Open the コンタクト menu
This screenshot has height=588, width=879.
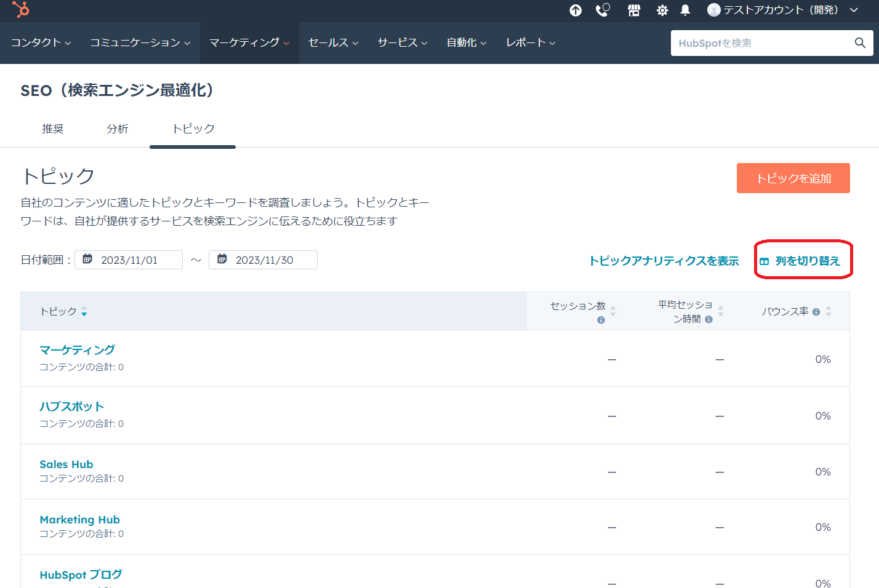pyautogui.click(x=41, y=43)
